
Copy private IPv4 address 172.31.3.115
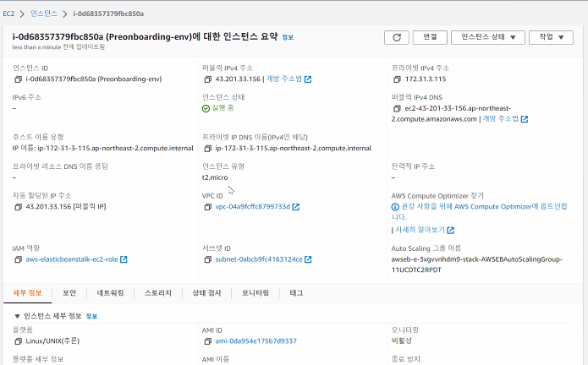coord(397,79)
